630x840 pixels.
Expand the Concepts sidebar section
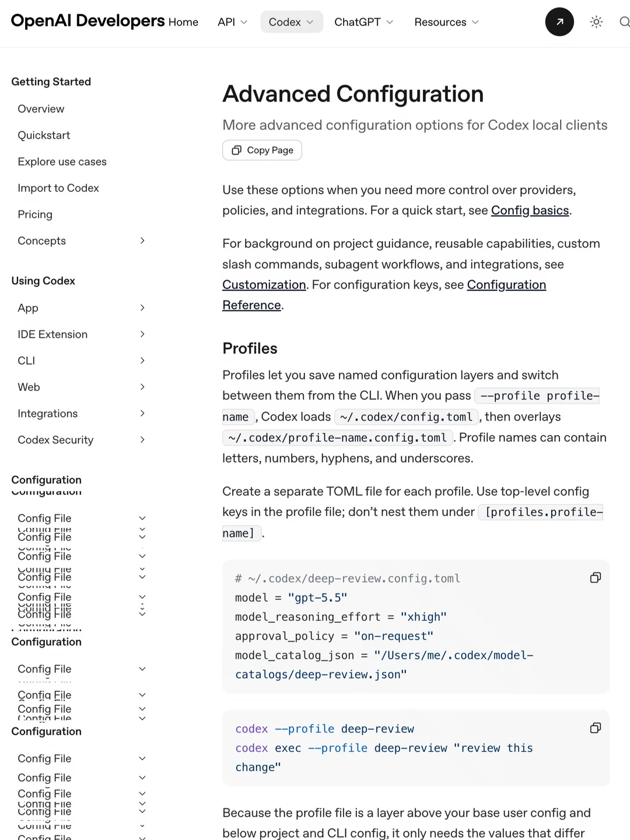142,241
